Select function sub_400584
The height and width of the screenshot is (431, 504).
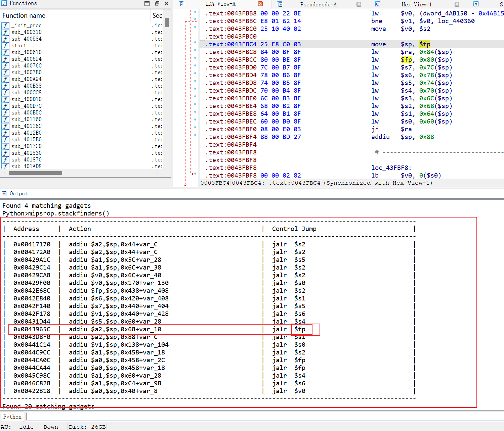pos(27,39)
